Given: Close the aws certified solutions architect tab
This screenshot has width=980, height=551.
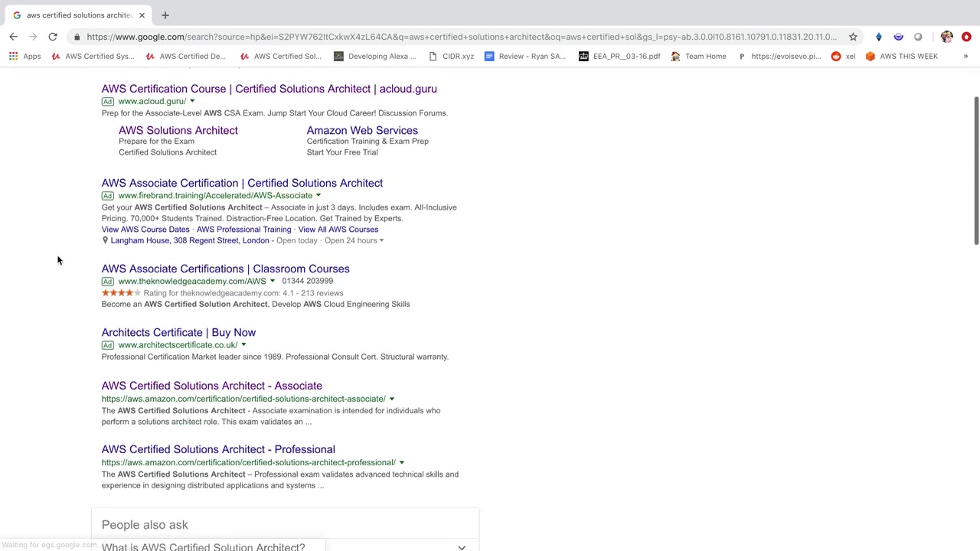Looking at the screenshot, I should pyautogui.click(x=142, y=15).
